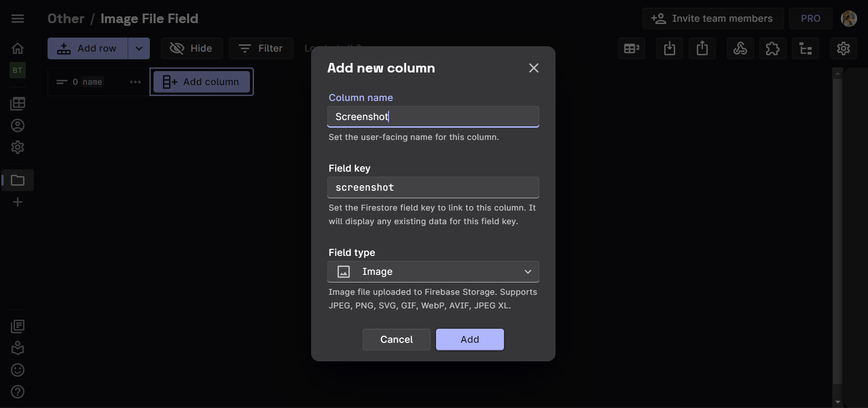This screenshot has height=408, width=868.
Task: Toggle Hide columns visibility button
Action: pos(191,48)
